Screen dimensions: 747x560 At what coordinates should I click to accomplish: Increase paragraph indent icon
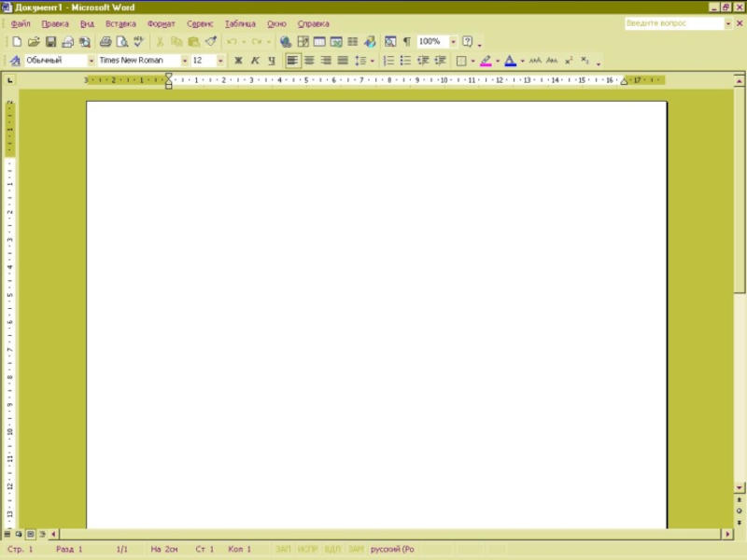[x=440, y=61]
